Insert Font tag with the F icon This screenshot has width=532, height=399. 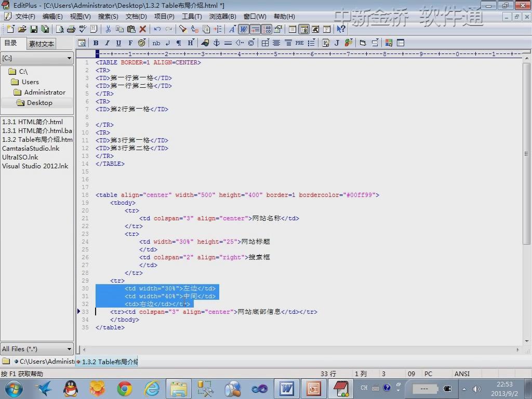pyautogui.click(x=130, y=43)
